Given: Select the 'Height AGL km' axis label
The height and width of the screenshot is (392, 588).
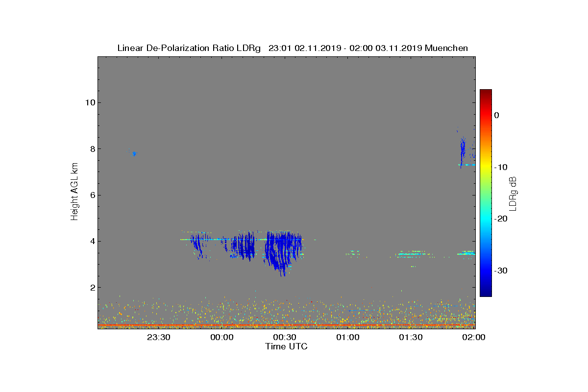Looking at the screenshot, I should point(74,192).
